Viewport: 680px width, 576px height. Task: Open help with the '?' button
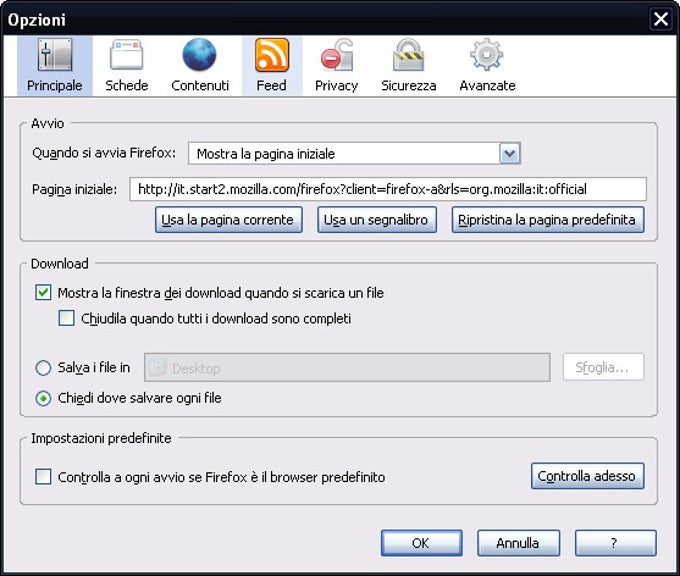(615, 543)
